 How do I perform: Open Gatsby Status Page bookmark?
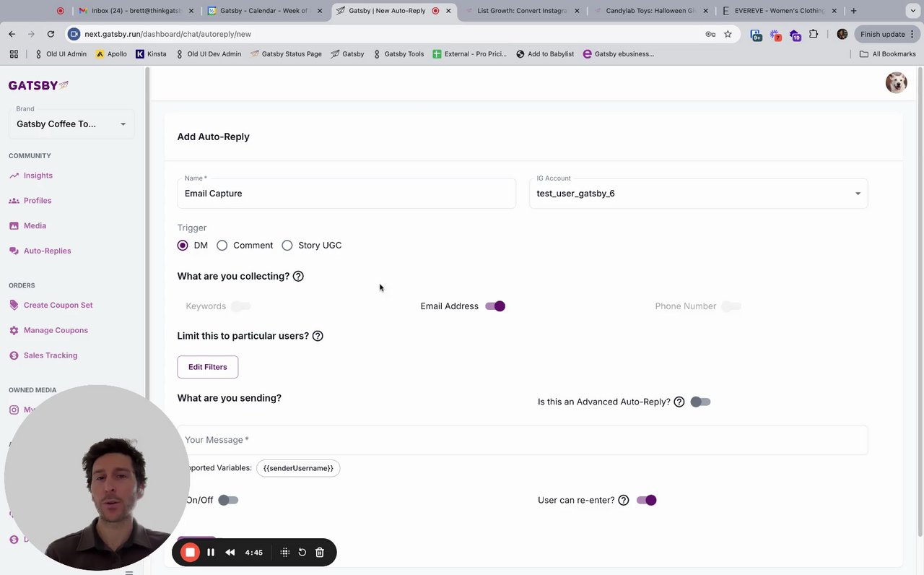coord(286,54)
